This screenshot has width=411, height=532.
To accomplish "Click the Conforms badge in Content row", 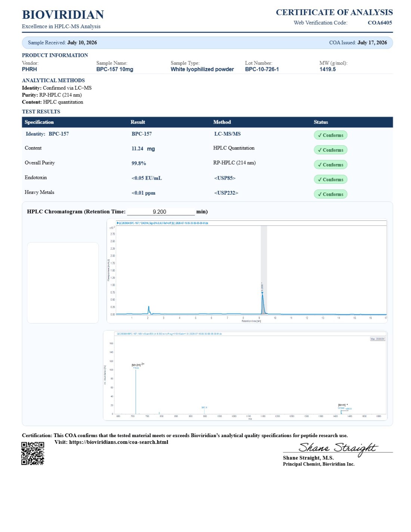I will point(331,150).
